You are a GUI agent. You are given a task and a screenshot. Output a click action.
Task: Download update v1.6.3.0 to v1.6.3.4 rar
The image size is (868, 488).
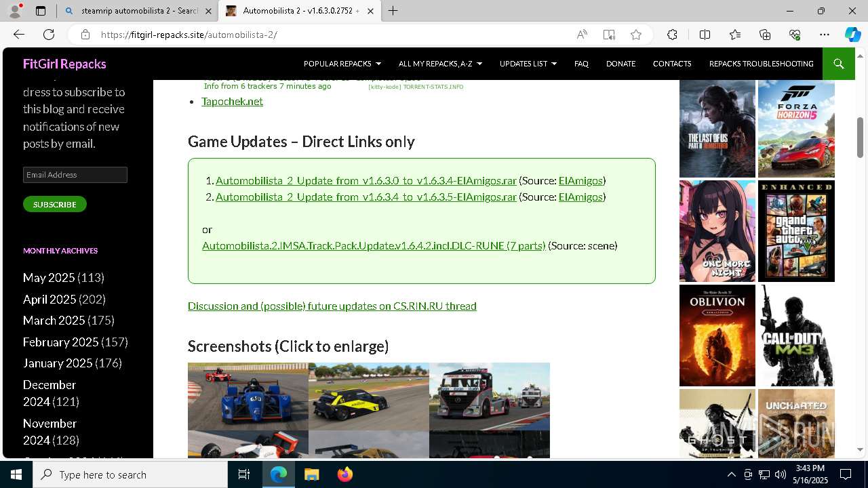366,180
